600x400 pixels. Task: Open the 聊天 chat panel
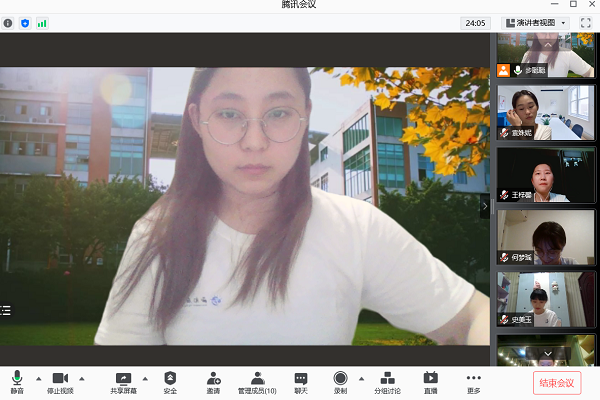(x=300, y=378)
